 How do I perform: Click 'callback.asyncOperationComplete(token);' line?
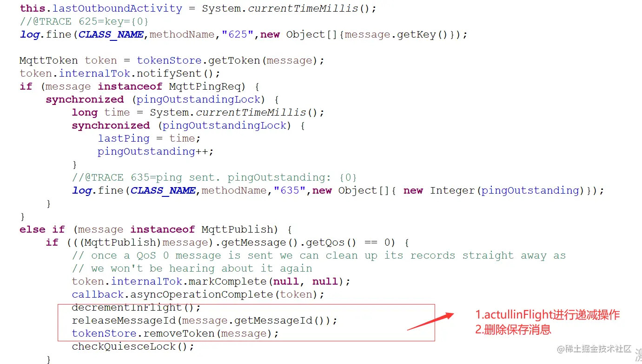click(x=198, y=294)
